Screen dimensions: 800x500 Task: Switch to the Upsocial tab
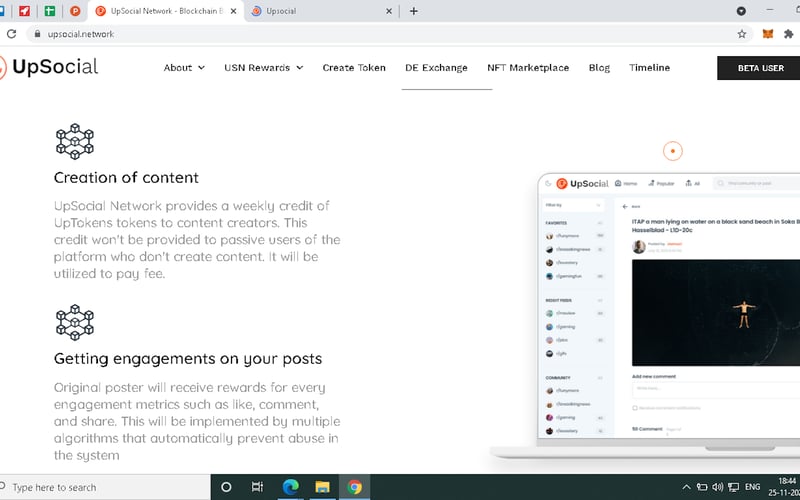(x=321, y=11)
